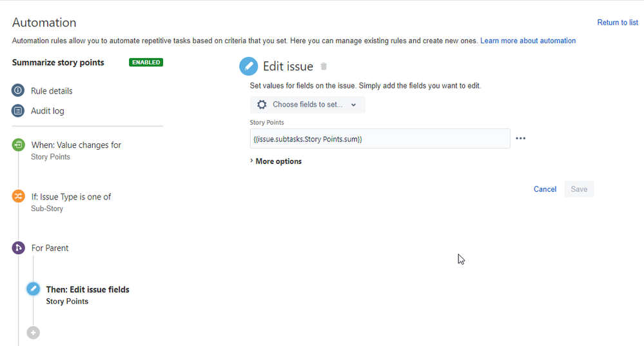Select the orange condition icon for Issue Type
Image resolution: width=644 pixels, height=346 pixels.
(19, 196)
